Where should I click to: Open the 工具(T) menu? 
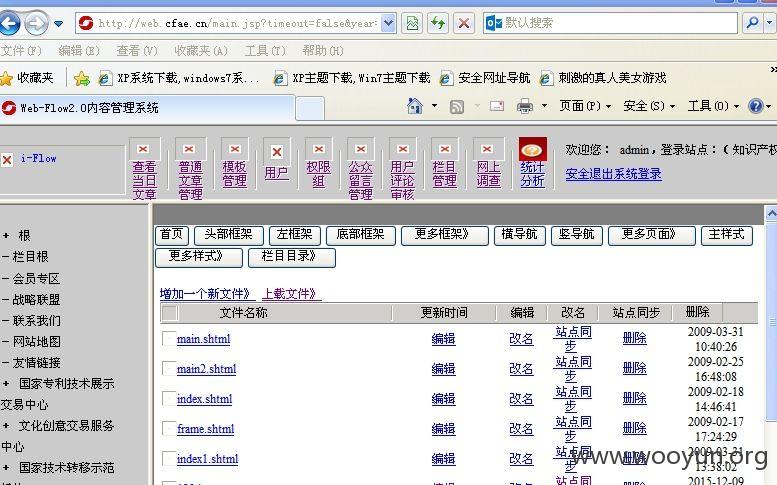pos(265,51)
